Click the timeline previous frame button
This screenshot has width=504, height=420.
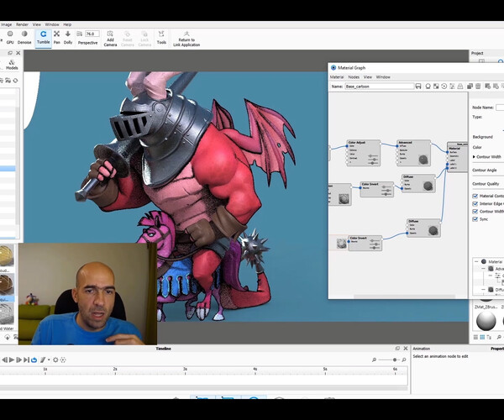[x=4, y=360]
